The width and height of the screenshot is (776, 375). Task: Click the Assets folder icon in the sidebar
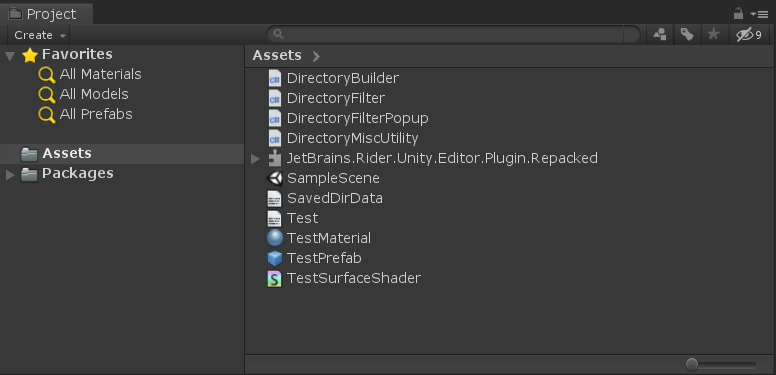(29, 154)
